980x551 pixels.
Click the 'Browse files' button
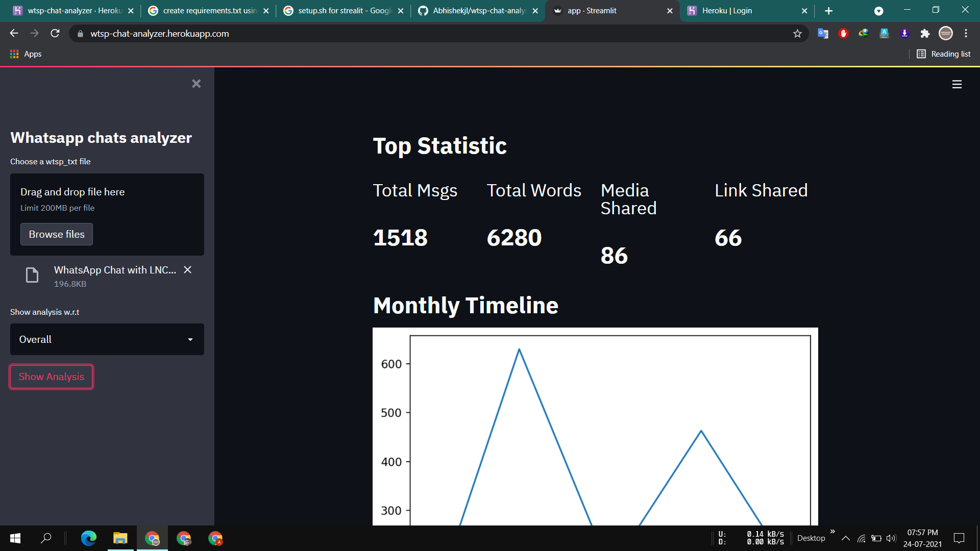(56, 234)
